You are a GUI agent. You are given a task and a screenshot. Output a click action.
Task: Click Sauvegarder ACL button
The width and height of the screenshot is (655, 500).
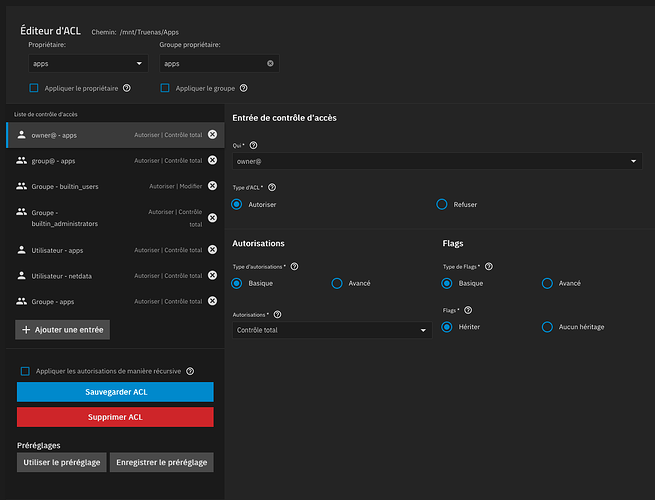pyautogui.click(x=115, y=392)
